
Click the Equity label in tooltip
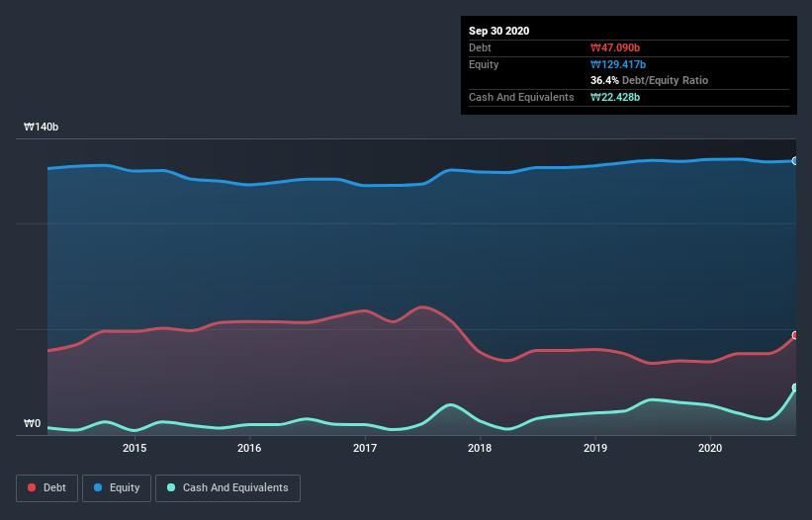484,64
